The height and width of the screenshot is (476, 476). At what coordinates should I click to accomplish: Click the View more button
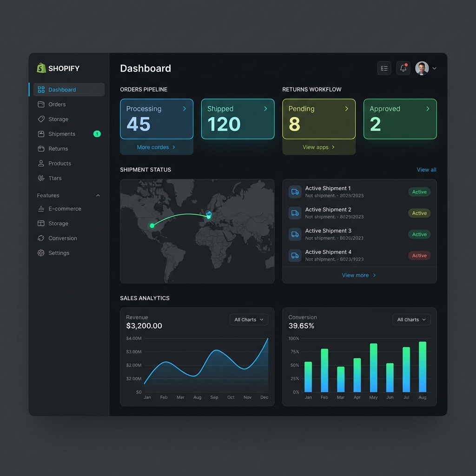tap(358, 275)
